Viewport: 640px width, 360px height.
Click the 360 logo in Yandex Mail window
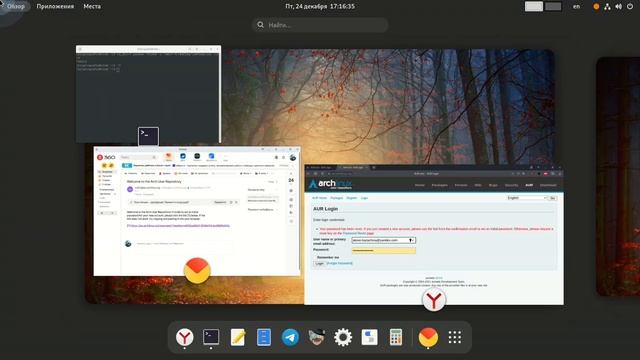tap(106, 157)
